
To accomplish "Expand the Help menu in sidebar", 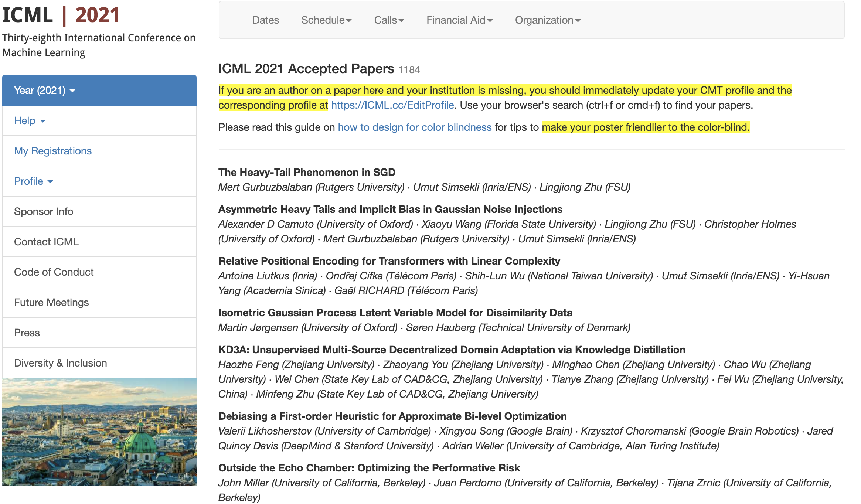I will [30, 121].
